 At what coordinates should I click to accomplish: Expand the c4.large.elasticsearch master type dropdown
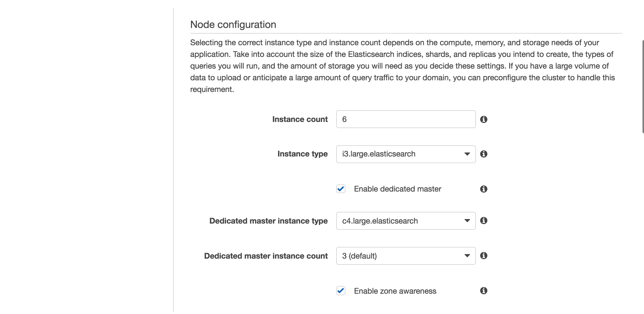pyautogui.click(x=406, y=221)
